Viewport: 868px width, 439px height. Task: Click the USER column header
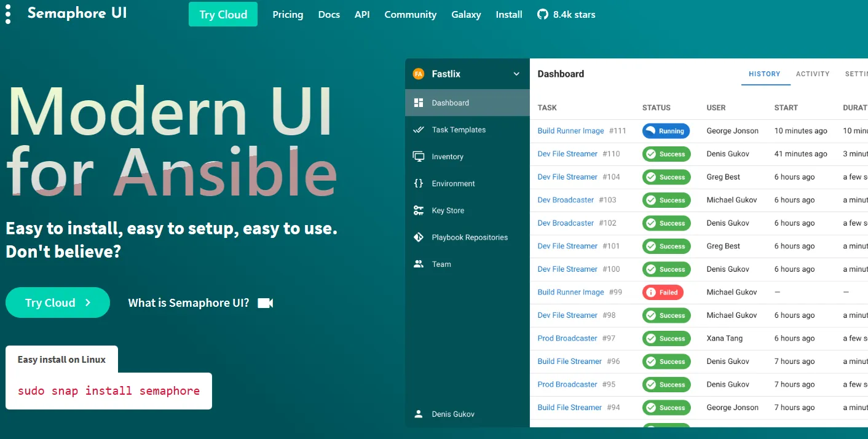click(716, 108)
